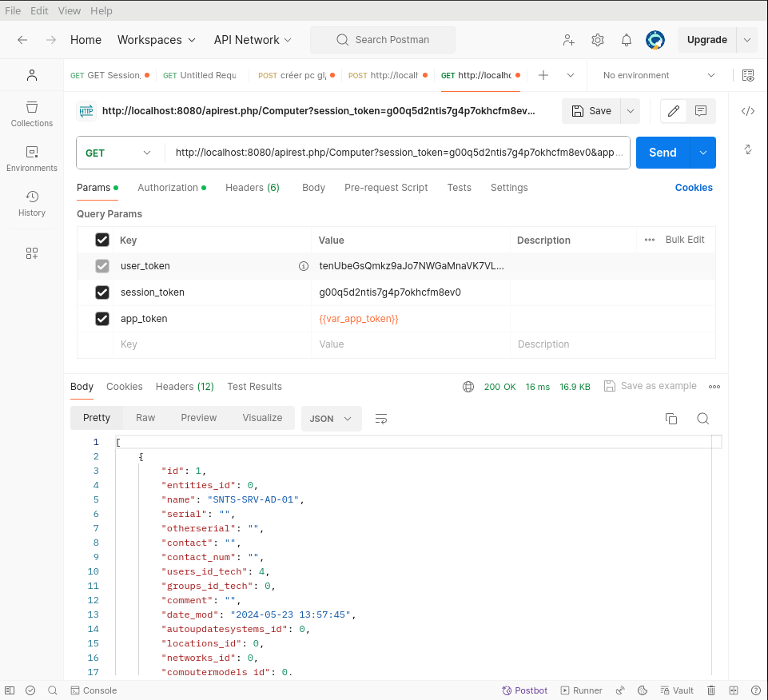768x700 pixels.
Task: Open the Environments sidebar icon
Action: coord(32,159)
